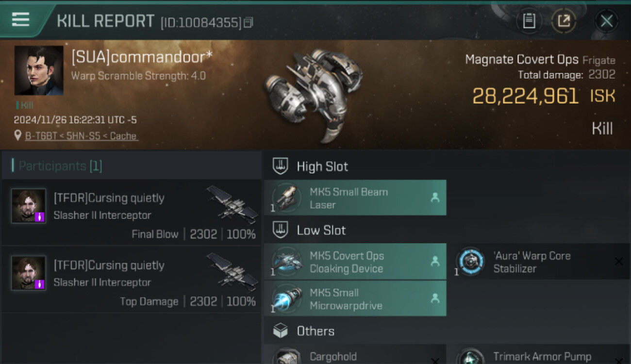Open B-T6BT location link
The width and height of the screenshot is (631, 364).
tap(81, 136)
